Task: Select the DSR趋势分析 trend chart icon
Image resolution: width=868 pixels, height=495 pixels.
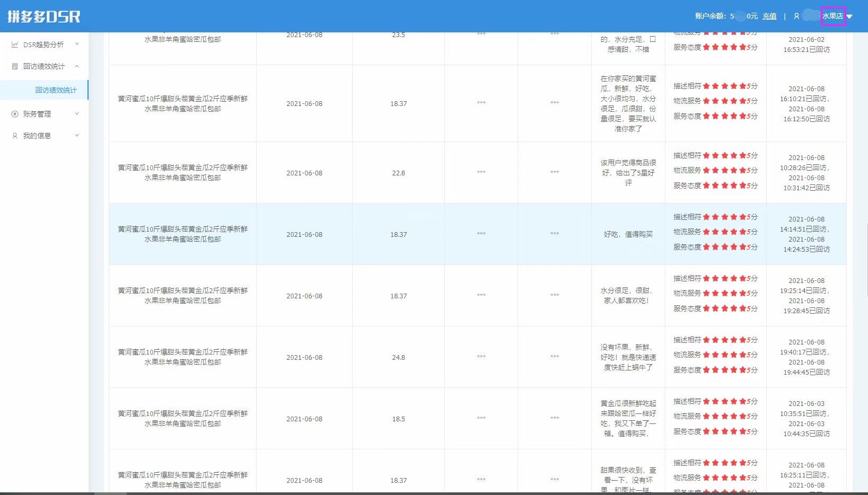Action: pos(14,45)
